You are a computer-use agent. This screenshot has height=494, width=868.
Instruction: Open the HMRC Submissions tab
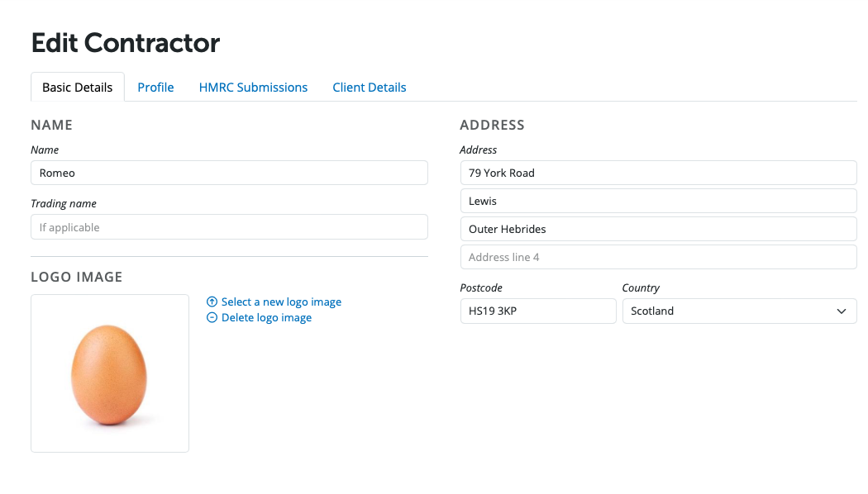pyautogui.click(x=253, y=88)
